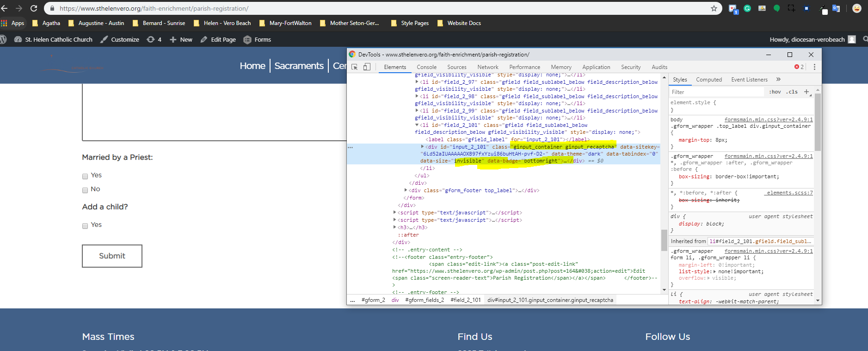Click the Google Translate extension icon
The image size is (868, 351).
(x=836, y=8)
